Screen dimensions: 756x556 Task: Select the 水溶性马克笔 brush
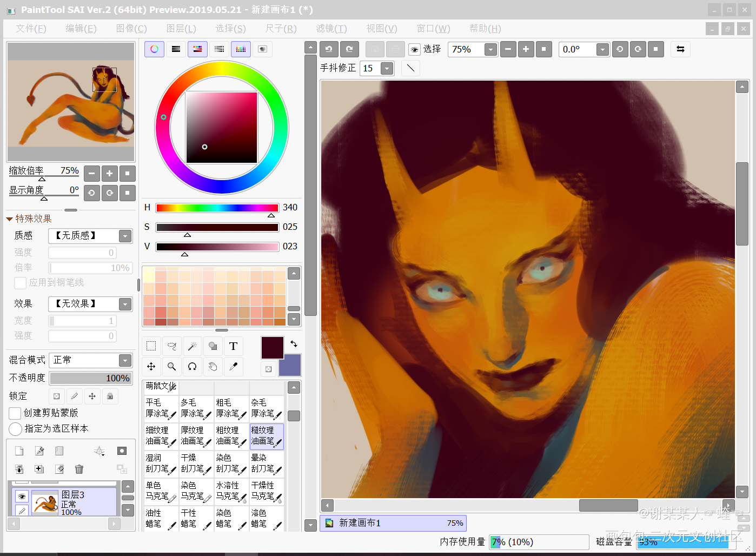click(x=231, y=491)
